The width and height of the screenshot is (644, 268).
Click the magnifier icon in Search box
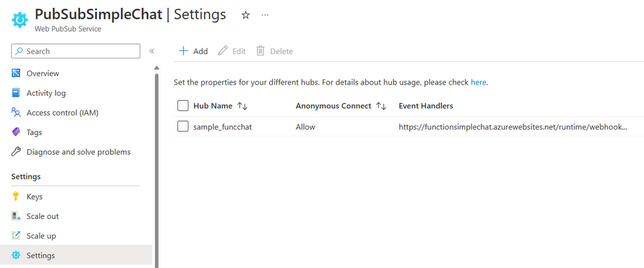pos(19,52)
